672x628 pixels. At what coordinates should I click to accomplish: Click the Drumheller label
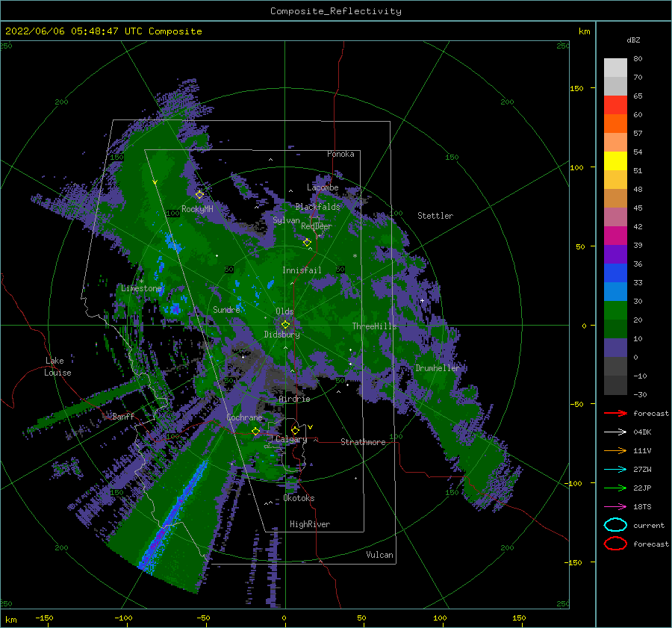[x=437, y=368]
